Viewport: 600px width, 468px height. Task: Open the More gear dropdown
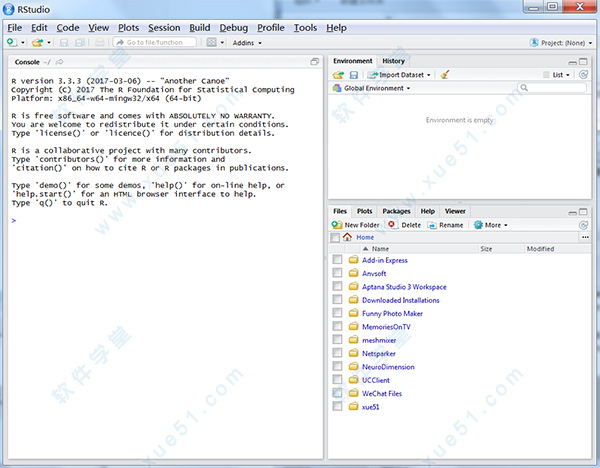click(491, 225)
